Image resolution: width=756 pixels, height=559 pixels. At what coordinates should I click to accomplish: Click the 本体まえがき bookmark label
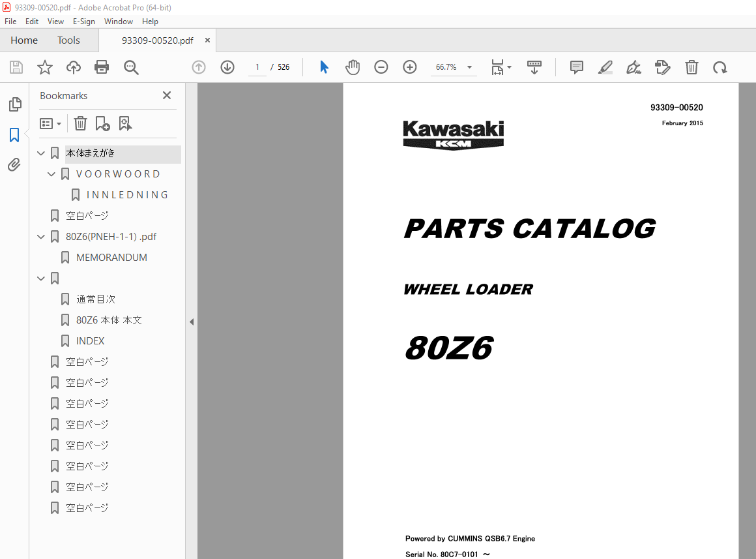coord(90,153)
